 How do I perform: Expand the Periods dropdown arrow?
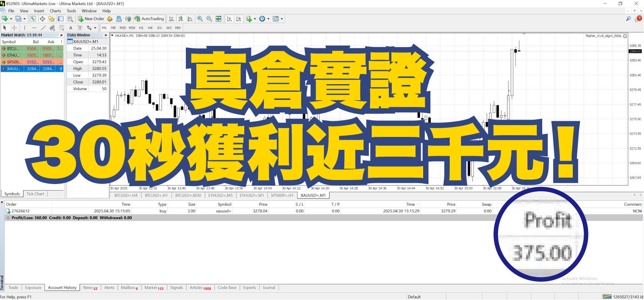268,19
